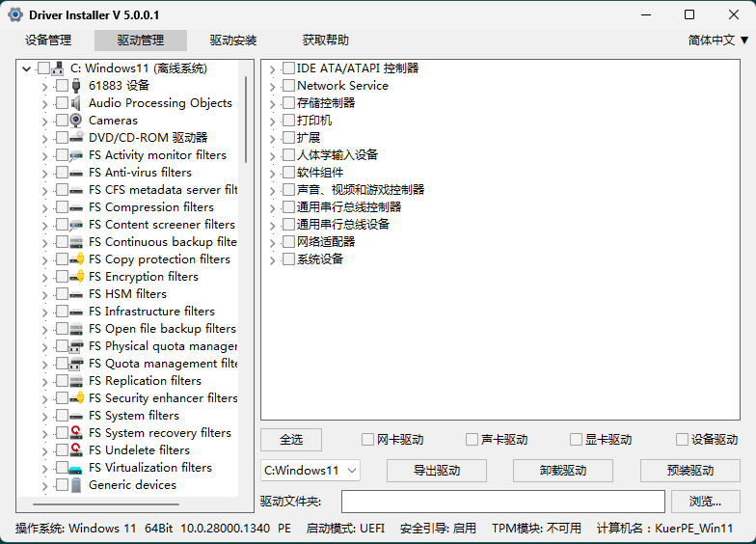The width and height of the screenshot is (756, 544).
Task: Expand the 系统设备 category
Action: point(272,260)
